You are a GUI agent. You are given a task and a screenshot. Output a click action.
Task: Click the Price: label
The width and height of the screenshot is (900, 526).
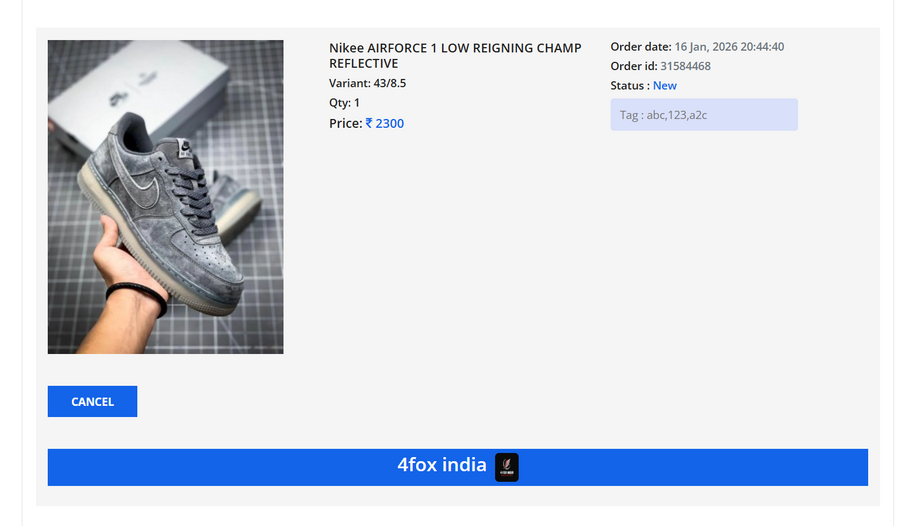[346, 123]
